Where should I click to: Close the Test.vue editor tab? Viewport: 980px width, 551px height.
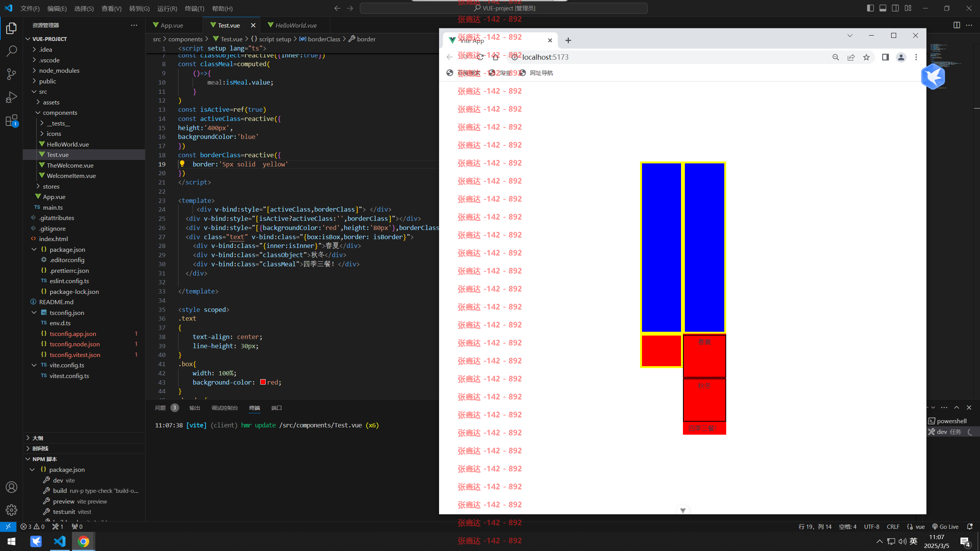[253, 25]
